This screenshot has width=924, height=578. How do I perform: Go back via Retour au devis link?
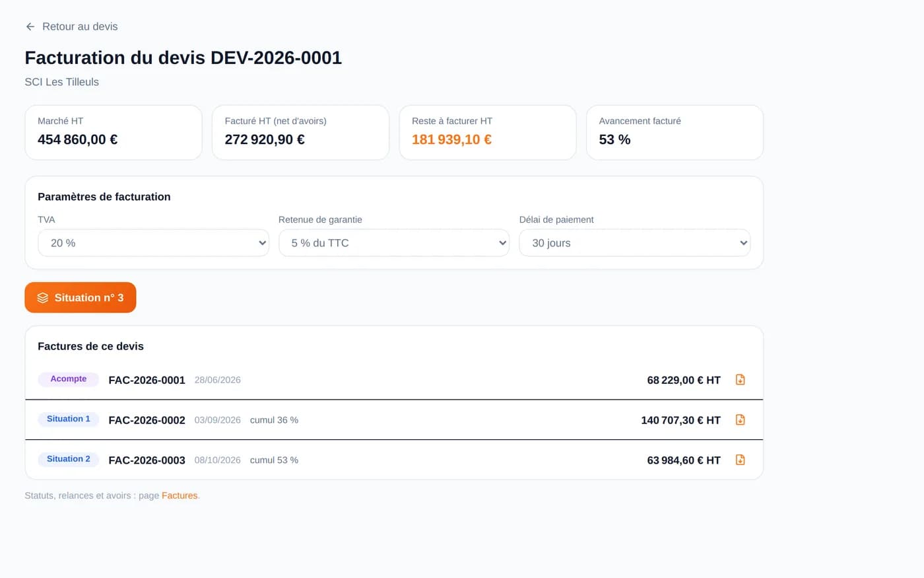(x=71, y=26)
